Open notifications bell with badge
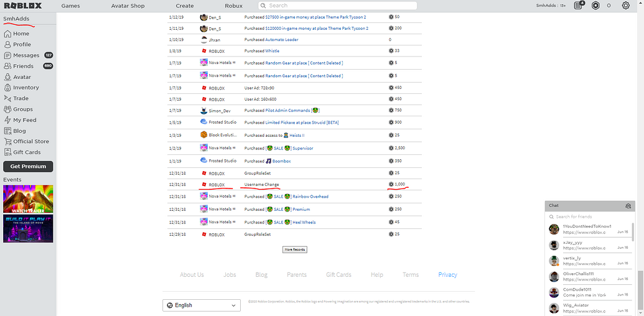 tap(579, 6)
